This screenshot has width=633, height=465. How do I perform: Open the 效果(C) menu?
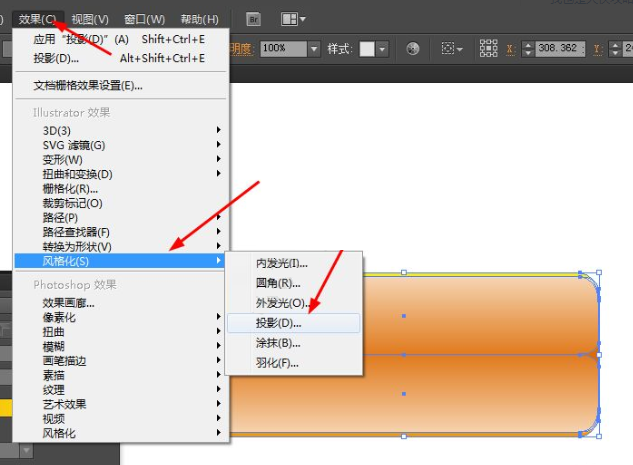coord(38,19)
